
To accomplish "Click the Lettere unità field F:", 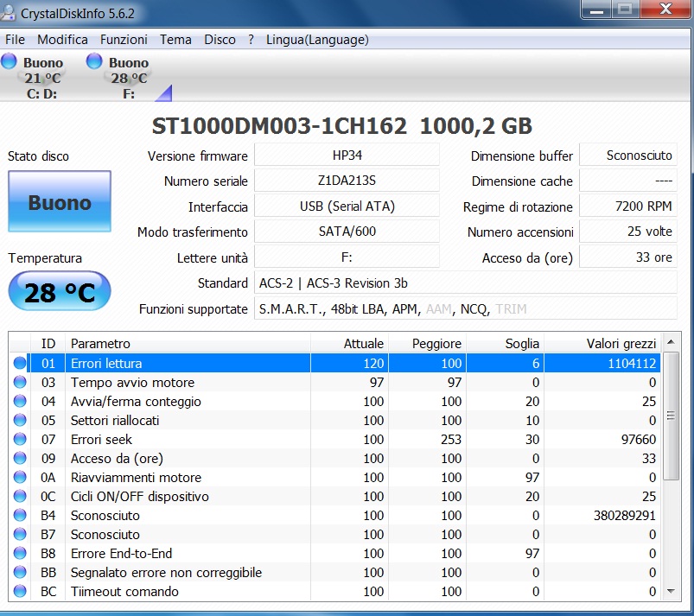I will (x=347, y=257).
